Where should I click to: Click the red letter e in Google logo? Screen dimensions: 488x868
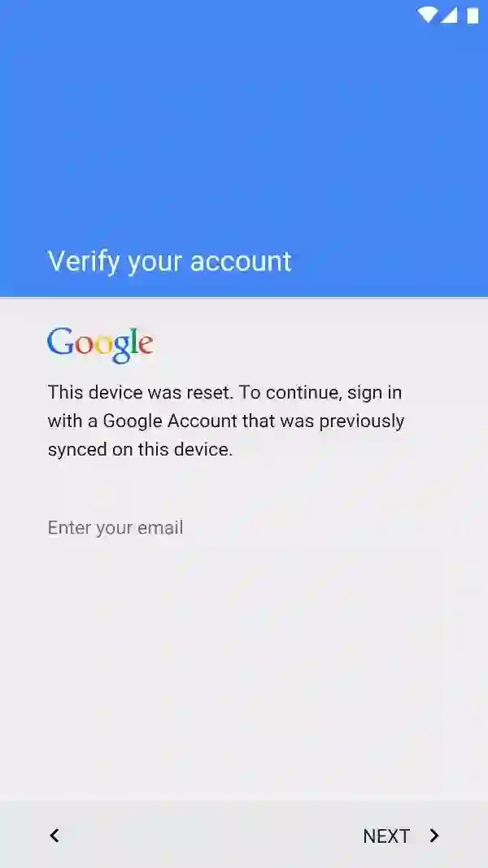click(x=145, y=346)
